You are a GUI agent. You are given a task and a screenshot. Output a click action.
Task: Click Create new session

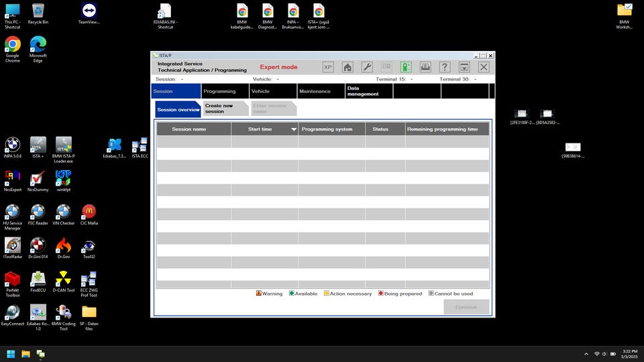tap(225, 109)
